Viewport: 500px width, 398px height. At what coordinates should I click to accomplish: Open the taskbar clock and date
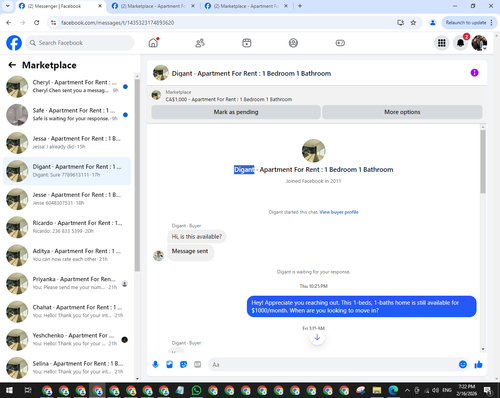coord(467,390)
